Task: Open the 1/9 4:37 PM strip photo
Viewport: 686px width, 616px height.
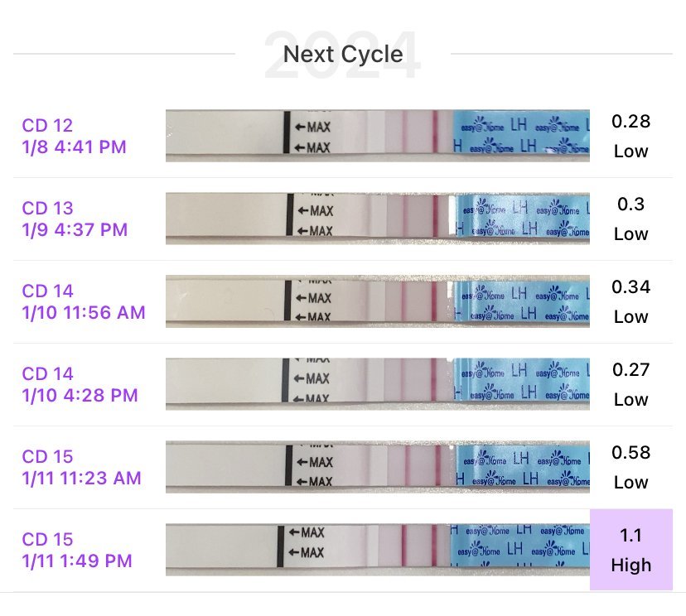Action: (x=377, y=219)
